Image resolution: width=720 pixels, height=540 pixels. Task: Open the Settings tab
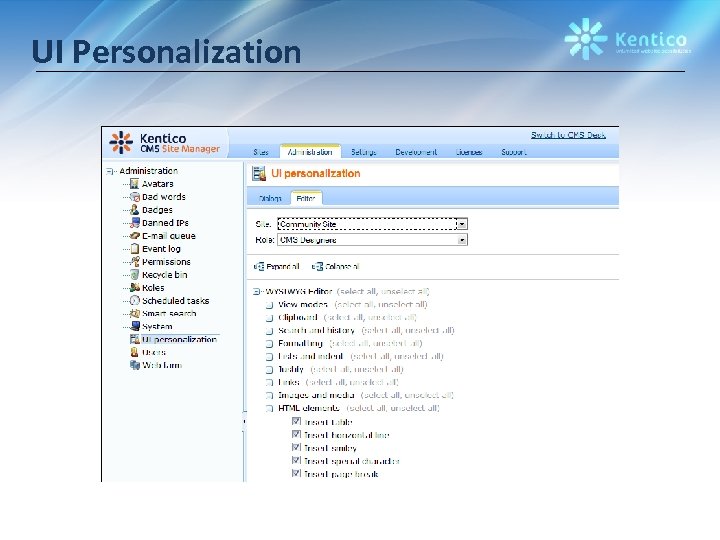(364, 152)
